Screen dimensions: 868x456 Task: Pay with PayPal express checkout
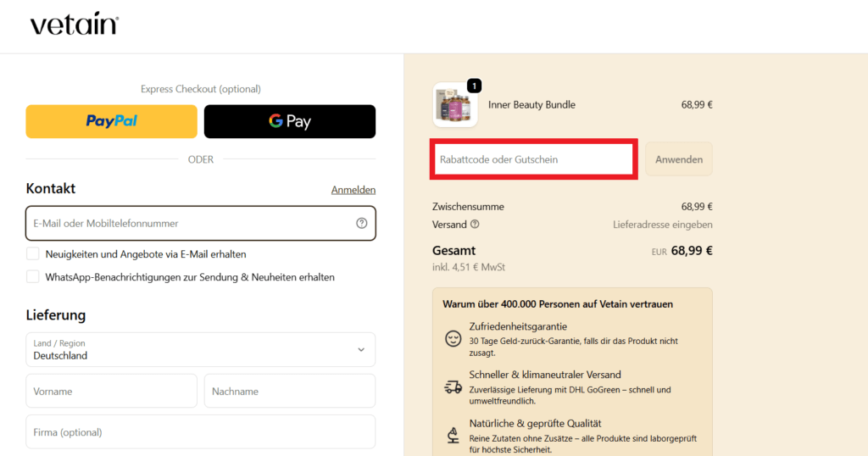(x=111, y=121)
